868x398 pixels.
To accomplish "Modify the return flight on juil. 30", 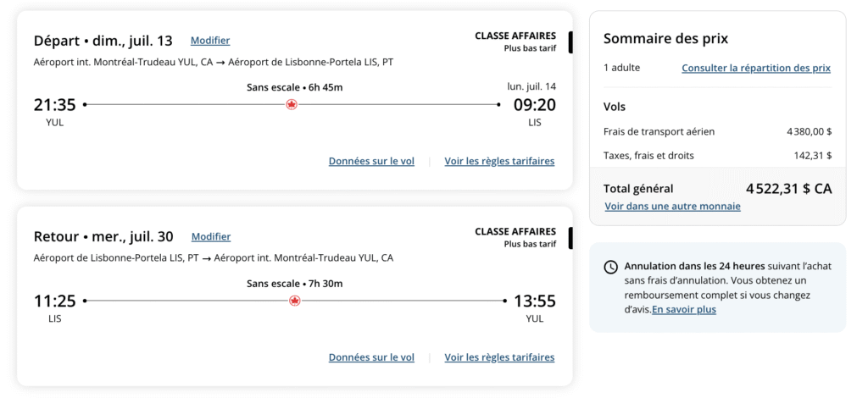I will (211, 237).
